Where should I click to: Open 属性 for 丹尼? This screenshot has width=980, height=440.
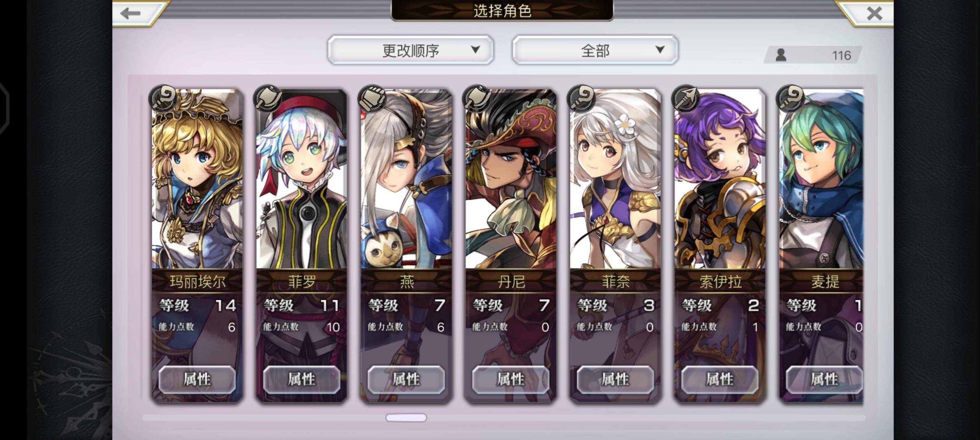pyautogui.click(x=510, y=379)
